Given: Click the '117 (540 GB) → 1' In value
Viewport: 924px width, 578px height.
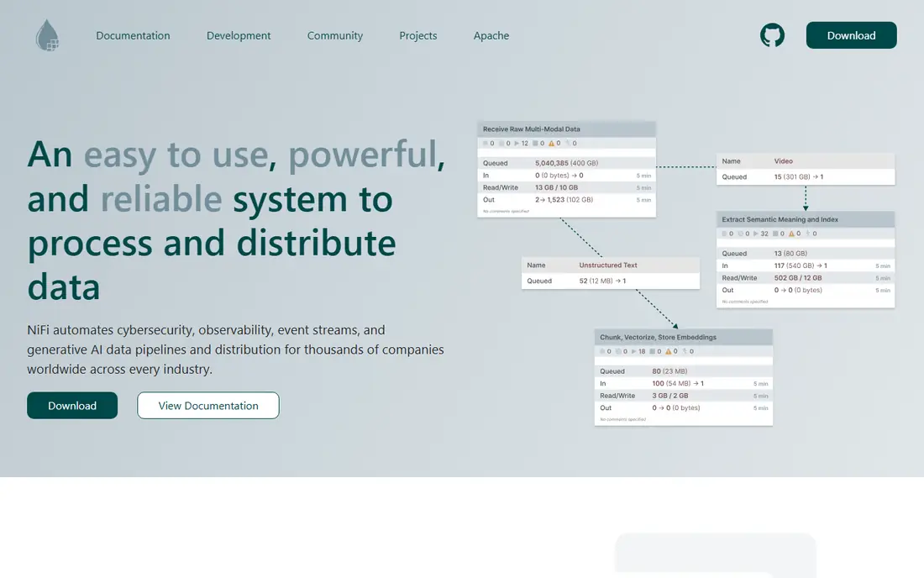Looking at the screenshot, I should point(801,265).
